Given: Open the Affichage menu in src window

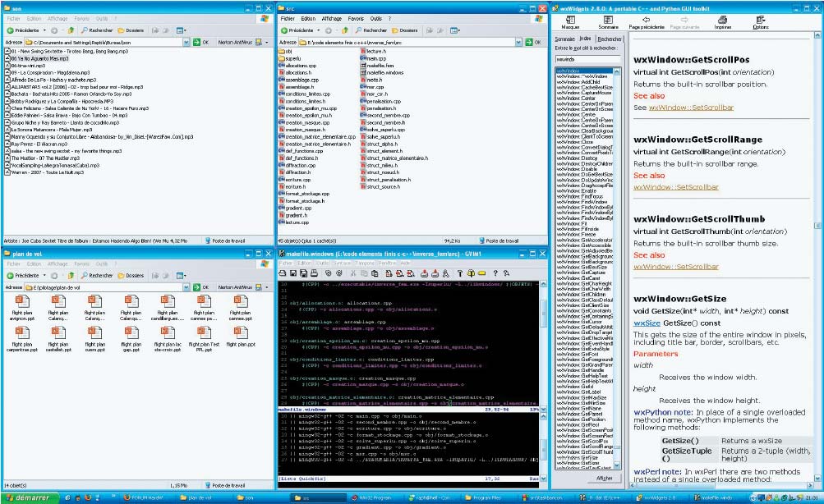Looking at the screenshot, I should 331,18.
